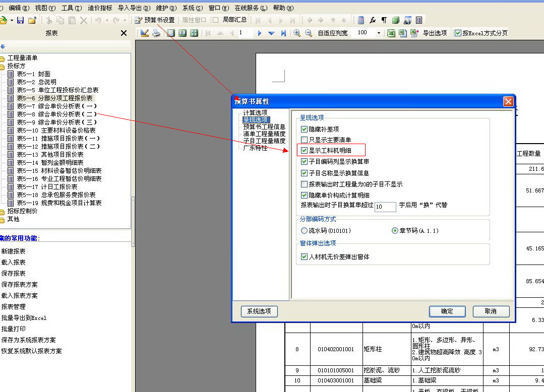Click the zoom in magnifier
544x392 pixels.
coord(297,33)
